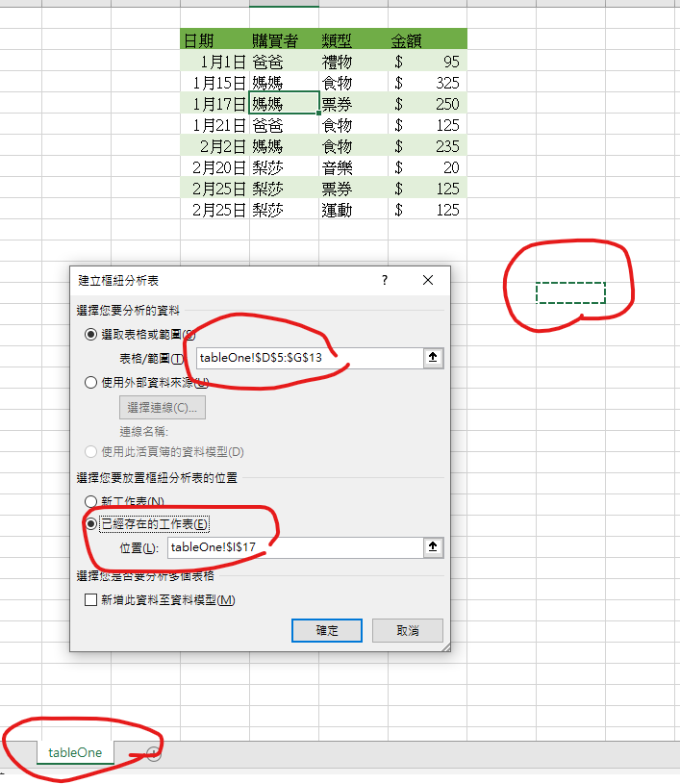Select the 選取表格或範圍 radio button
680x784 pixels.
[91, 334]
